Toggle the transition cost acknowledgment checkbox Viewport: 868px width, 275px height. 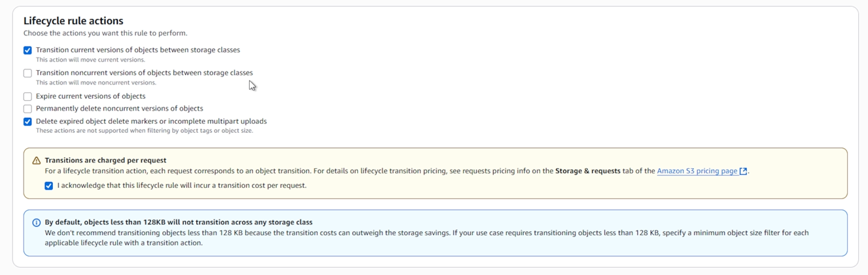tap(49, 186)
